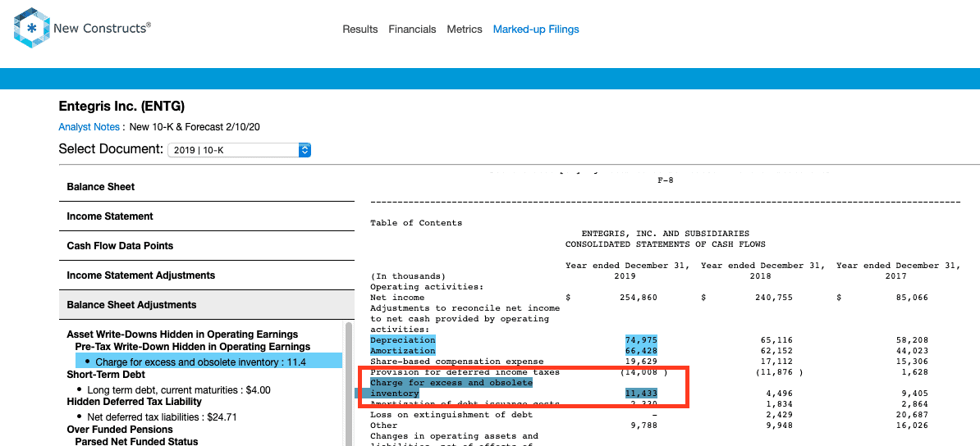Click New 10-K & Forecast 2/10/20 text
980x446 pixels.
(x=195, y=127)
